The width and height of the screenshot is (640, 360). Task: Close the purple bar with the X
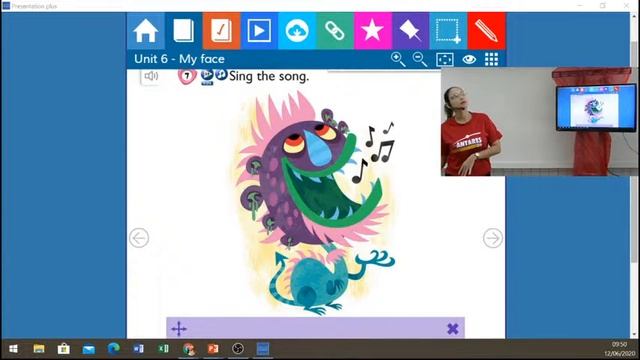tap(453, 329)
